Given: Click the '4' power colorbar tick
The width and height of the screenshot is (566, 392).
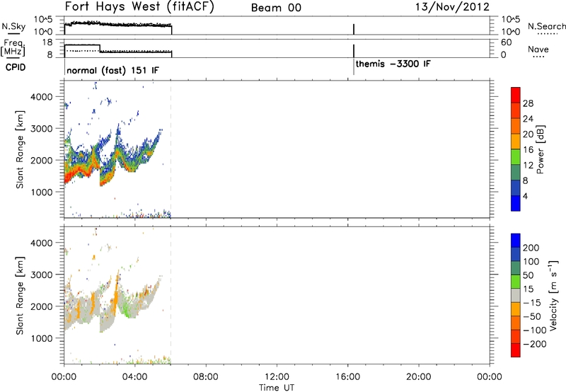Looking at the screenshot, I should (525, 196).
